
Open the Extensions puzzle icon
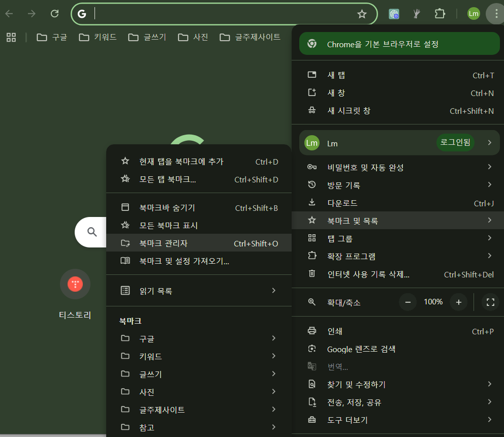point(439,14)
